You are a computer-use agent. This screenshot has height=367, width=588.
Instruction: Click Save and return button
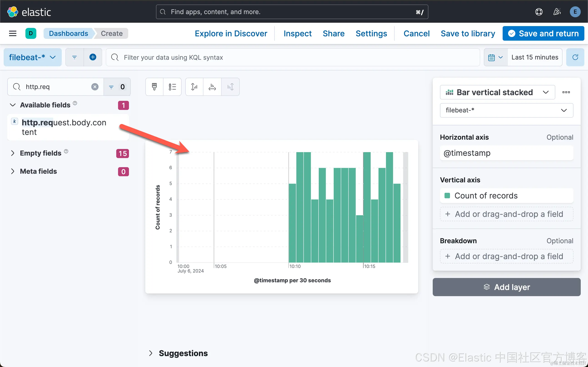coord(543,33)
